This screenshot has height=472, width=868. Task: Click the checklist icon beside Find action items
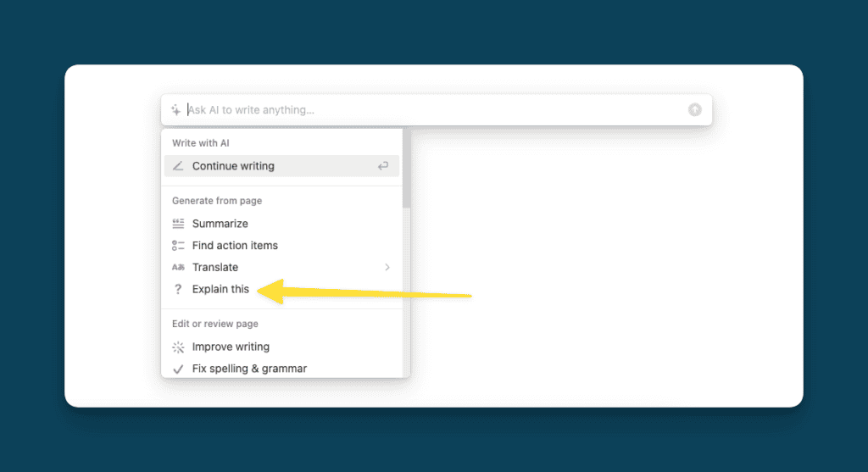coord(178,246)
